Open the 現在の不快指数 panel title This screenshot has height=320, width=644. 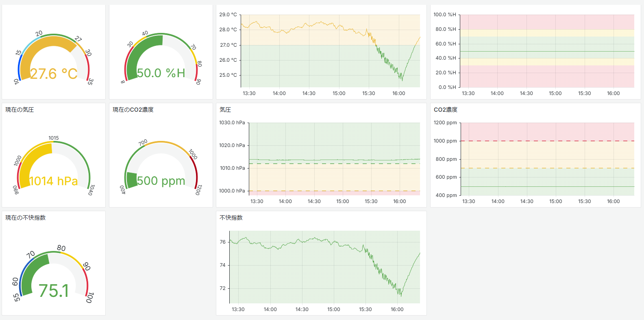click(25, 218)
